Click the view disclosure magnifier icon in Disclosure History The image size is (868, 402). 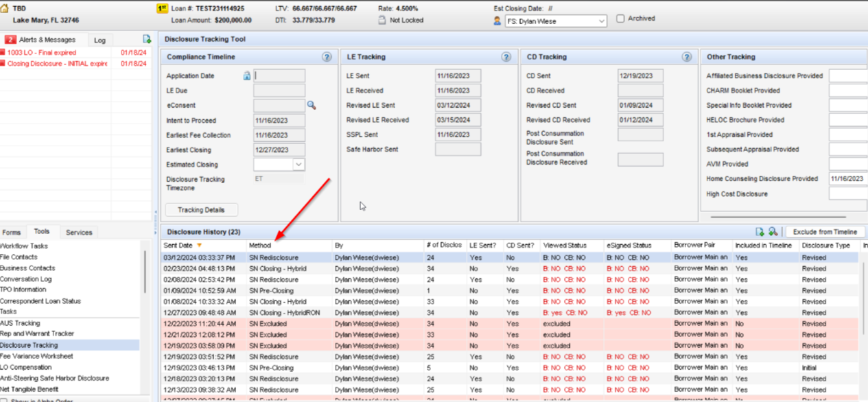tap(773, 232)
